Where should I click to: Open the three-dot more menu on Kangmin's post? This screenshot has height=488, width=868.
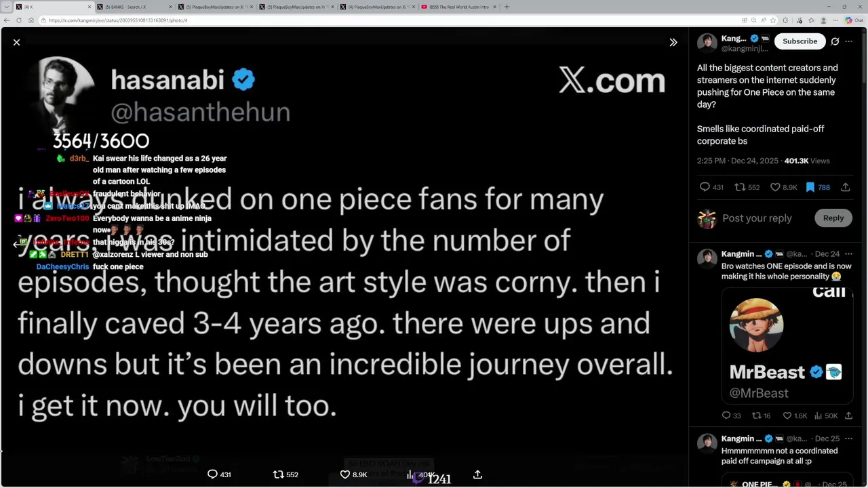848,41
